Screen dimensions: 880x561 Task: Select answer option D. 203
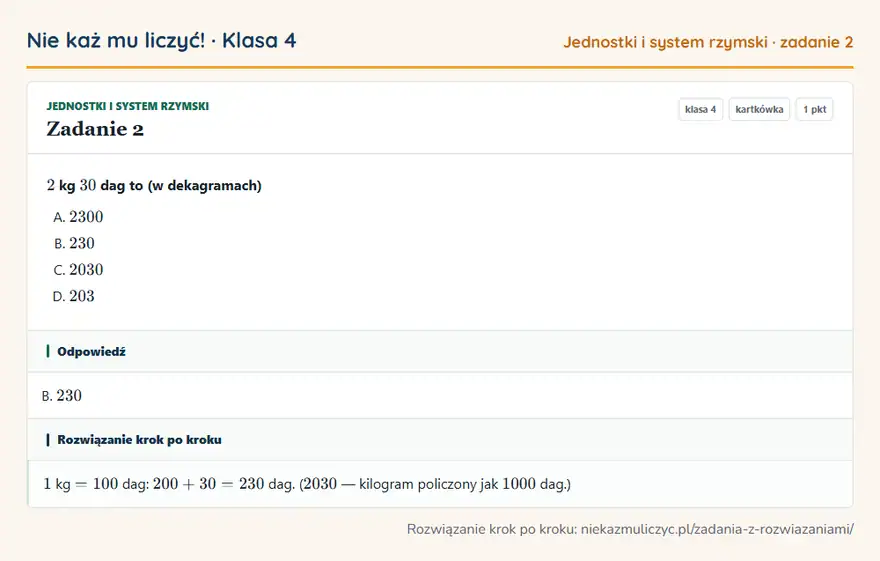pos(74,296)
